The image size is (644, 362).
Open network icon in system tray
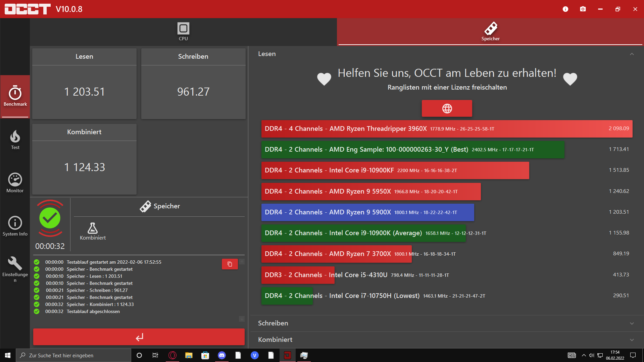coord(600,355)
